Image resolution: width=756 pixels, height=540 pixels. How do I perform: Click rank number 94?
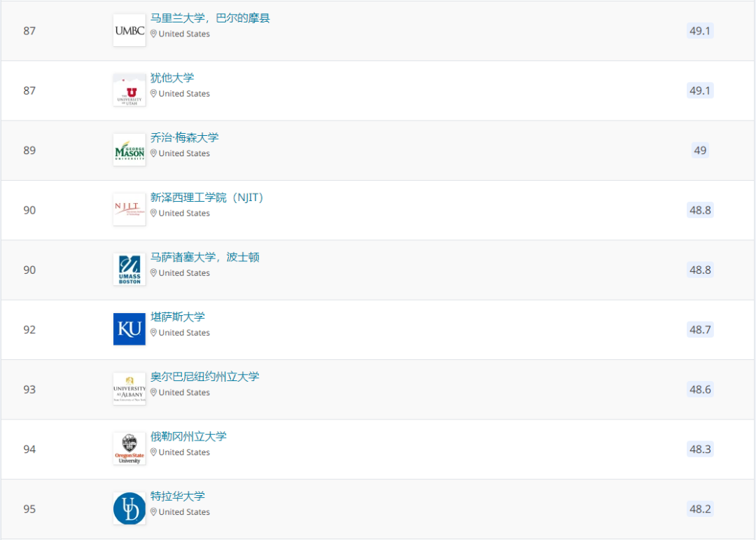pyautogui.click(x=29, y=449)
